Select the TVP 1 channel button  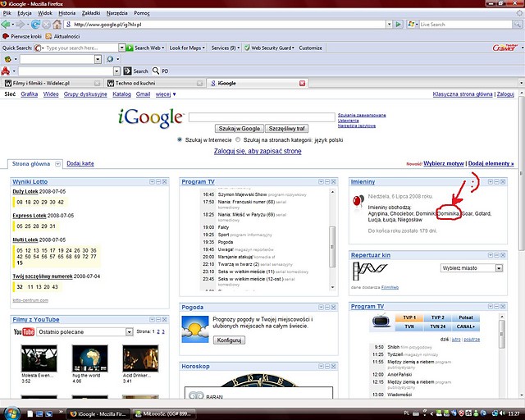tap(409, 317)
